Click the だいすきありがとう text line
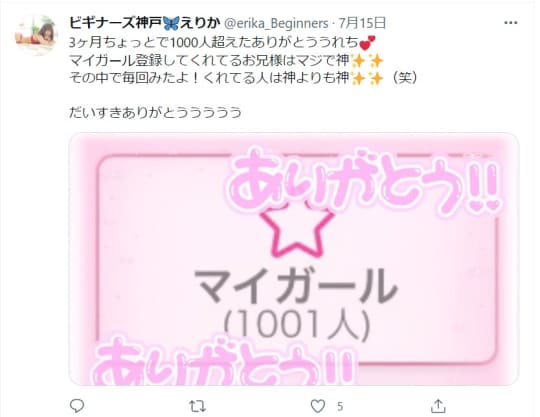Screen dimensions: 540x417 click(x=156, y=113)
